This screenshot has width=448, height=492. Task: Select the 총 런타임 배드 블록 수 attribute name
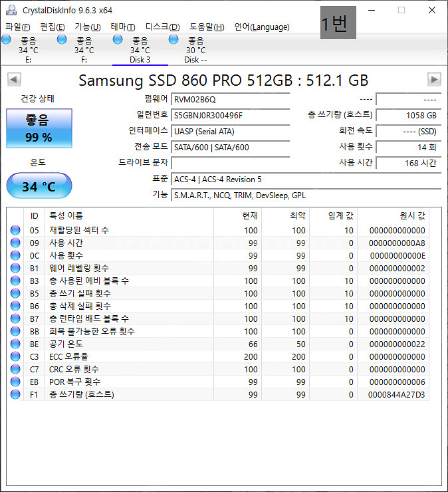click(89, 318)
